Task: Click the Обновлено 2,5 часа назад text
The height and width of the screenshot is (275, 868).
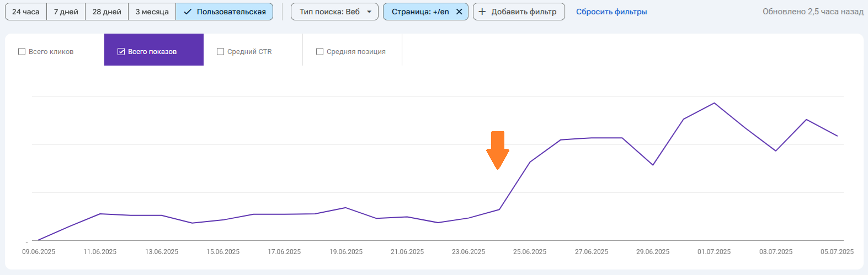Action: pos(813,12)
